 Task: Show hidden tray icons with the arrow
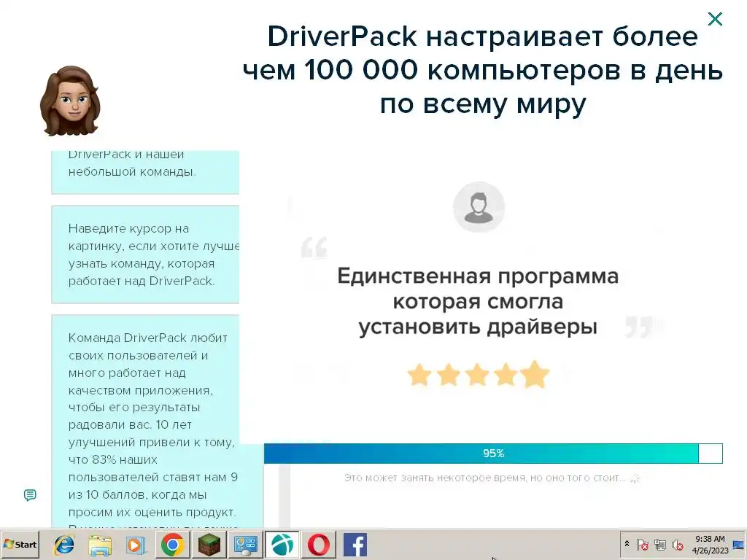coord(627,544)
